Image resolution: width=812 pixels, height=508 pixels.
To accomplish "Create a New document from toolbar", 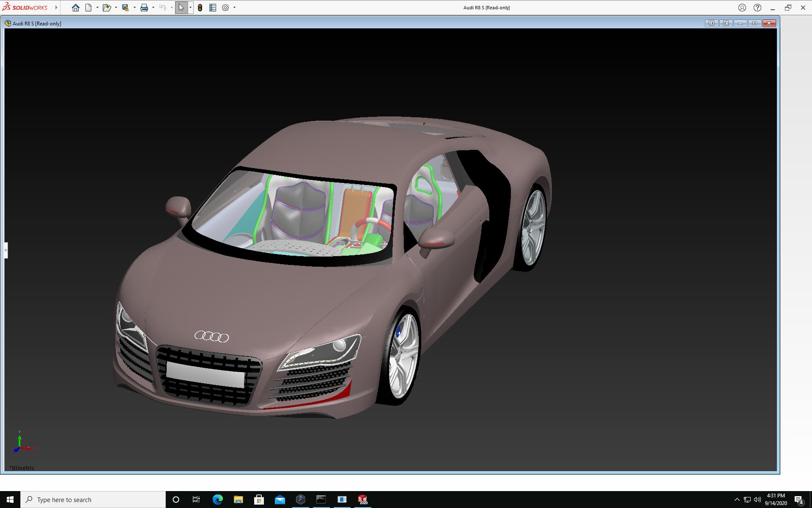I will tap(88, 8).
